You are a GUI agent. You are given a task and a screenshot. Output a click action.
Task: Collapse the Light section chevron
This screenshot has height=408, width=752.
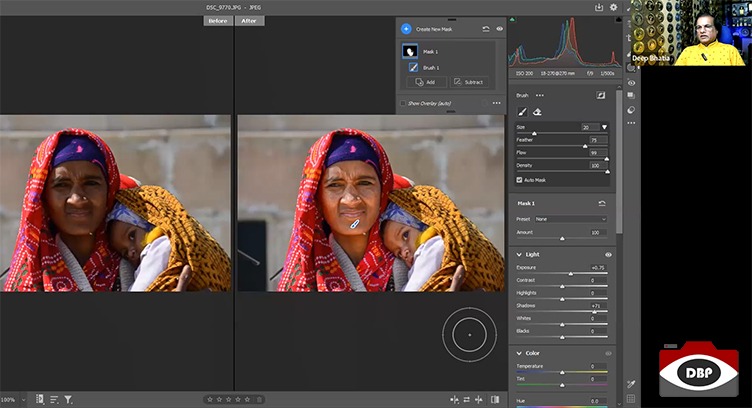(518, 255)
